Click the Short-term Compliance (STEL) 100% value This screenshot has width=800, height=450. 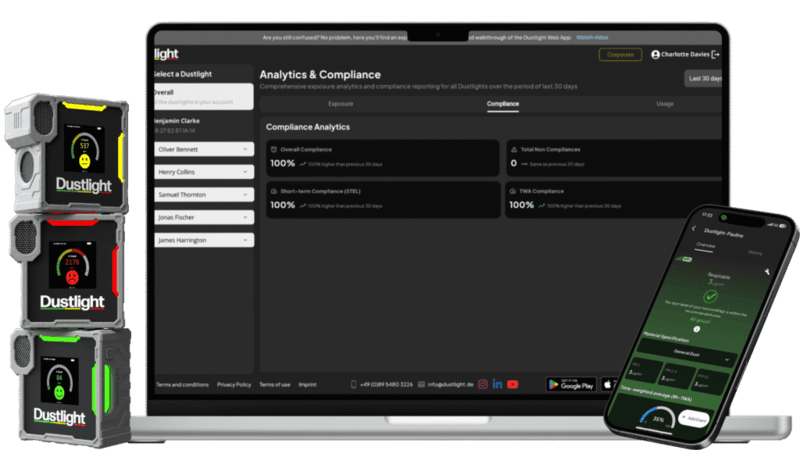pos(282,205)
